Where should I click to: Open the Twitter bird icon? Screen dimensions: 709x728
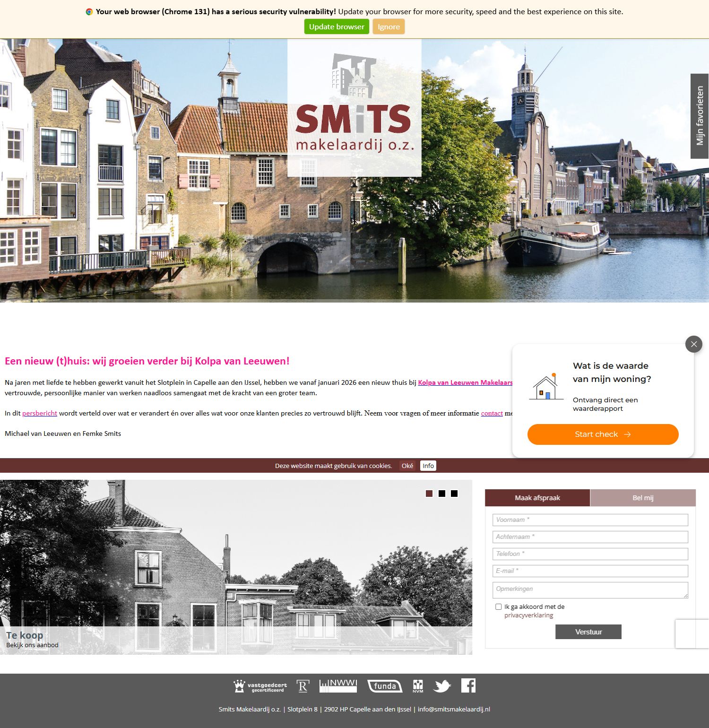pyautogui.click(x=442, y=685)
